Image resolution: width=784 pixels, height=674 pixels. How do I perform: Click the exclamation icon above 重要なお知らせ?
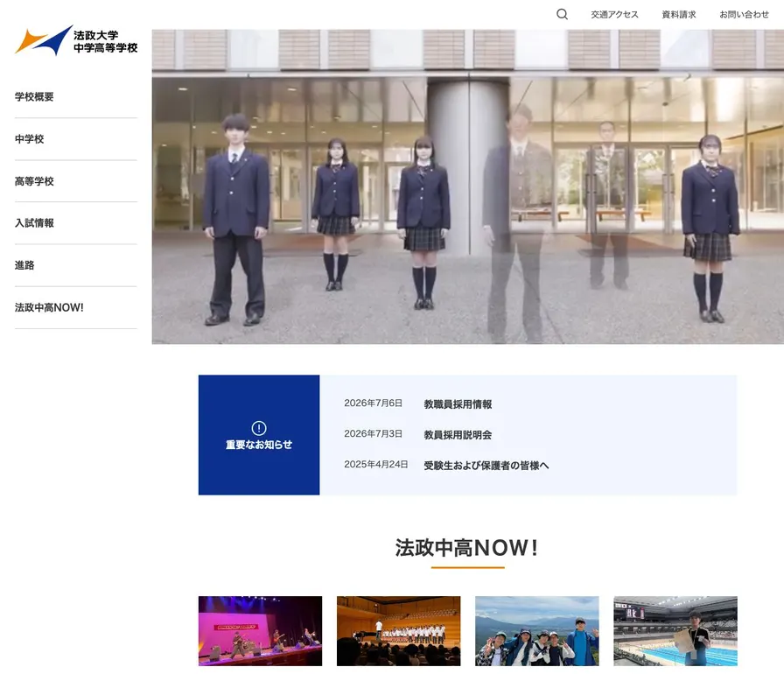coord(258,428)
